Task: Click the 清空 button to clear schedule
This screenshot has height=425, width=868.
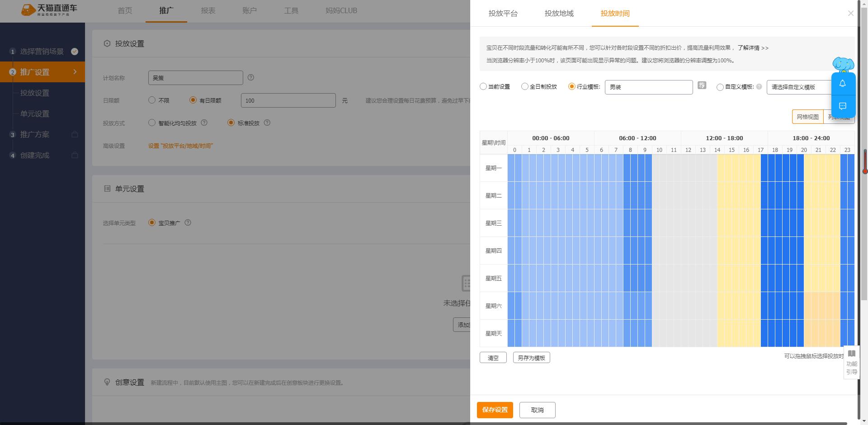Action: 493,358
